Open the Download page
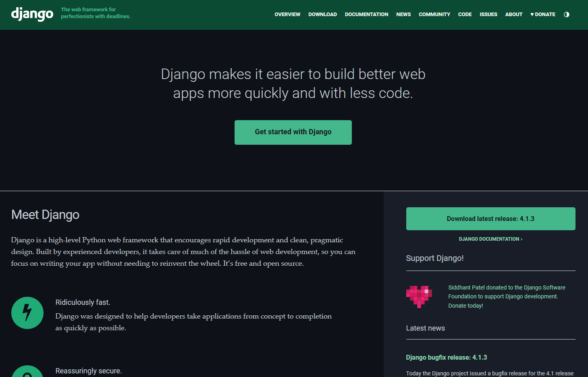Viewport: 588px width, 377px height. pyautogui.click(x=322, y=14)
